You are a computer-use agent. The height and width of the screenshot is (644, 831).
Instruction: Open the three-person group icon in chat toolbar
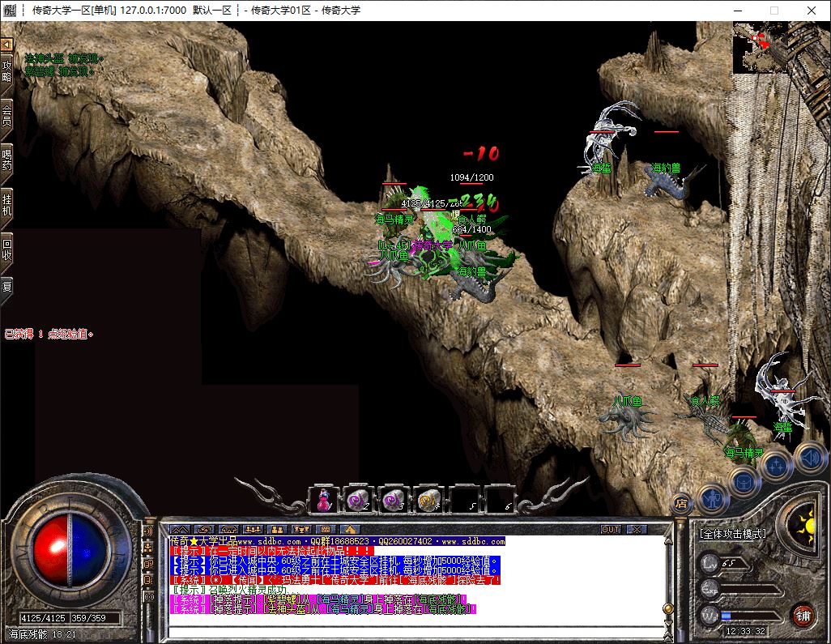pyautogui.click(x=253, y=529)
